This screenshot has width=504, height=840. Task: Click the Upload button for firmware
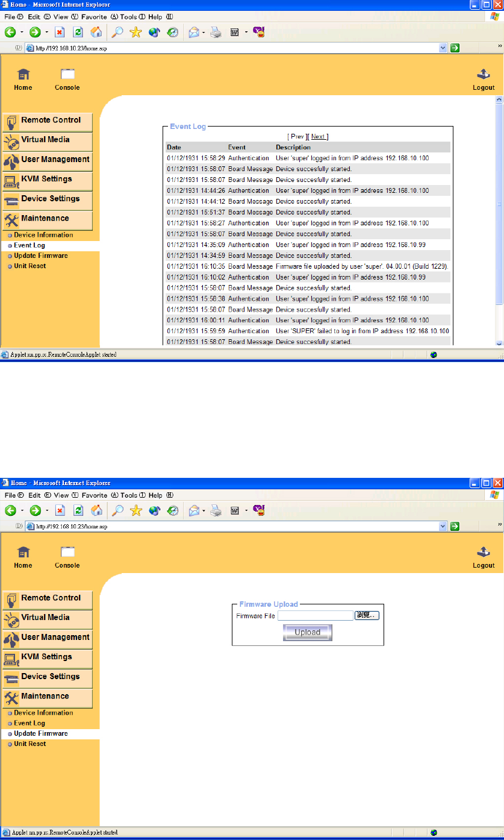coord(307,632)
